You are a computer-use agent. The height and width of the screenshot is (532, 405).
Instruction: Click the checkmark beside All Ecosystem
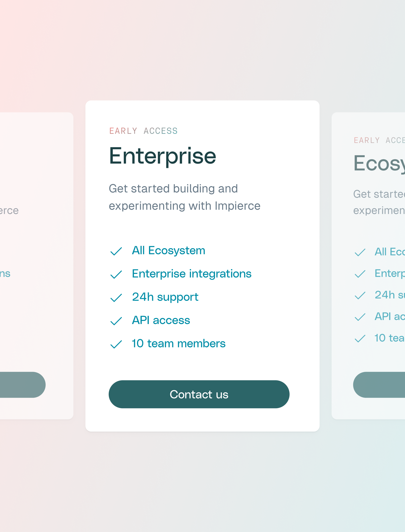[116, 251]
